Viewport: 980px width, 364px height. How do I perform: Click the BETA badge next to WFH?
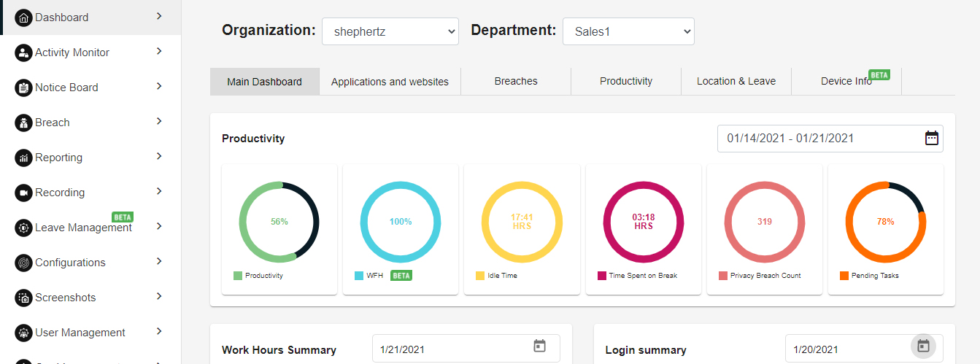[401, 276]
